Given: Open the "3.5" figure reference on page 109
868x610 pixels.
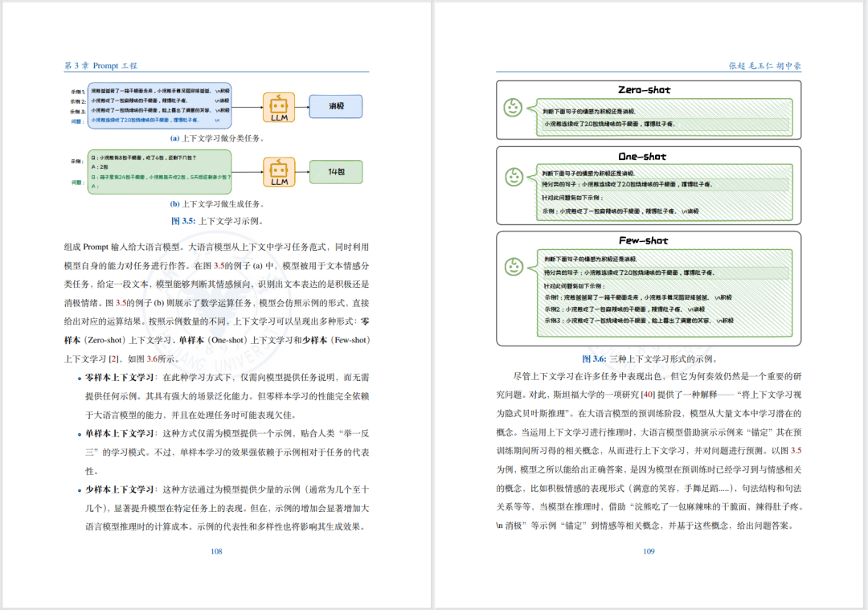Looking at the screenshot, I should 796,451.
